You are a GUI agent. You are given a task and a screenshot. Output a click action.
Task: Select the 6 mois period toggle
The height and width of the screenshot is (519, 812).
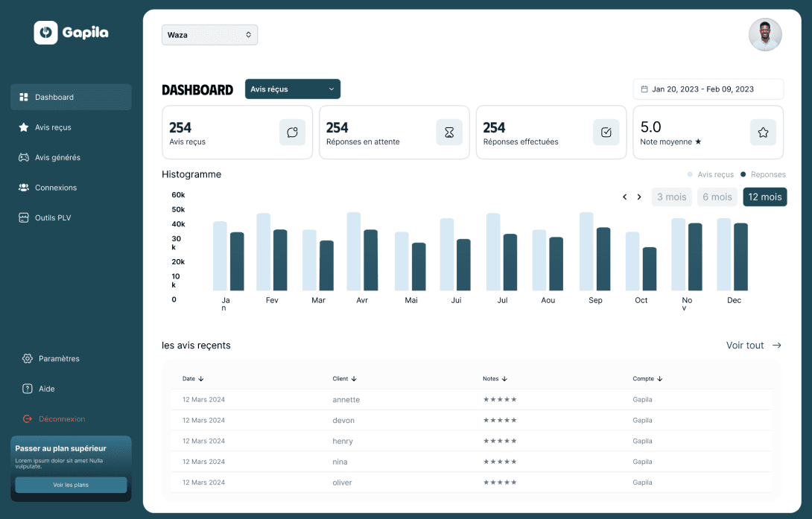pyautogui.click(x=717, y=197)
